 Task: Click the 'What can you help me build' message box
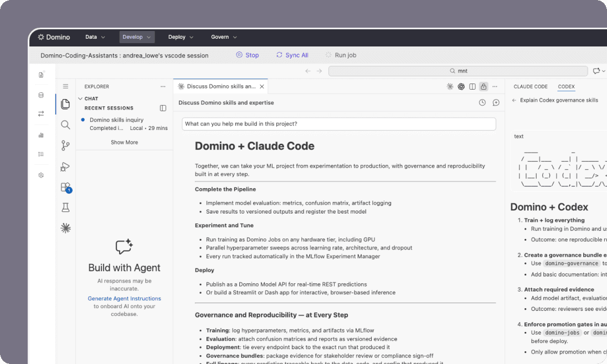[339, 124]
